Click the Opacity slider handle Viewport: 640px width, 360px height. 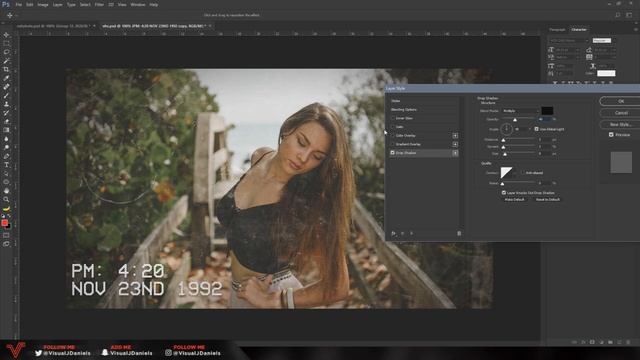(515, 120)
